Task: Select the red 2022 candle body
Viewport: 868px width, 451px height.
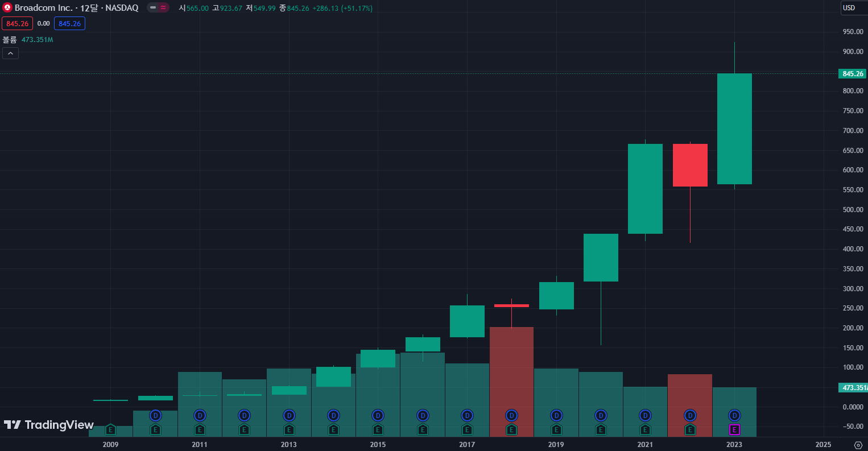Action: 690,165
